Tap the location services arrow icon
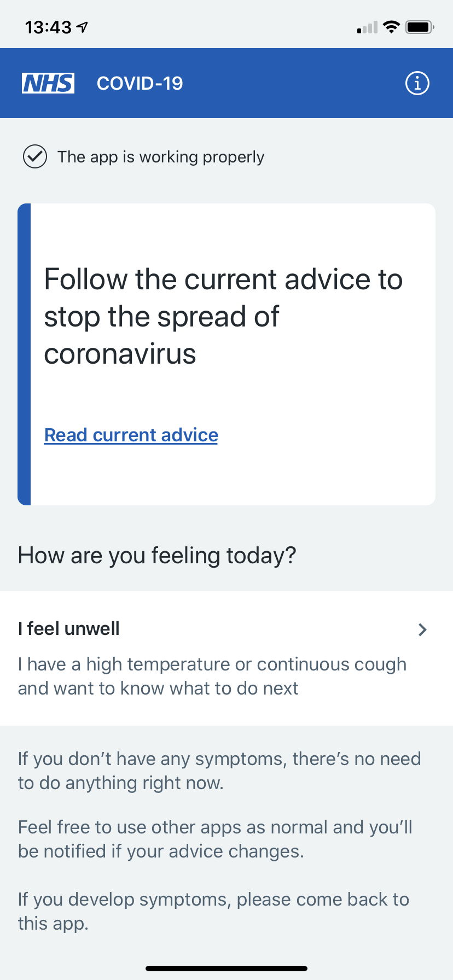Viewport: 453px width, 980px height. 82,26
